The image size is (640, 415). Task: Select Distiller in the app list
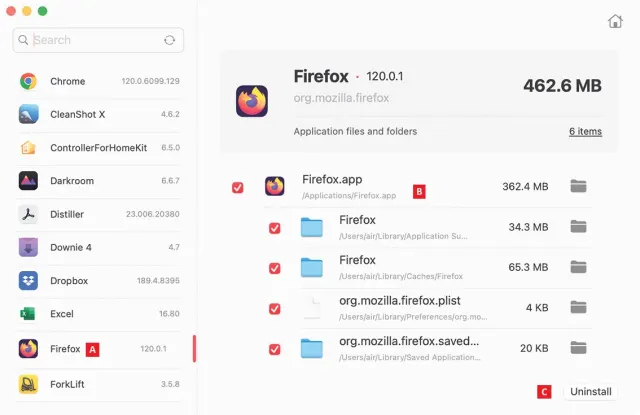[99, 214]
